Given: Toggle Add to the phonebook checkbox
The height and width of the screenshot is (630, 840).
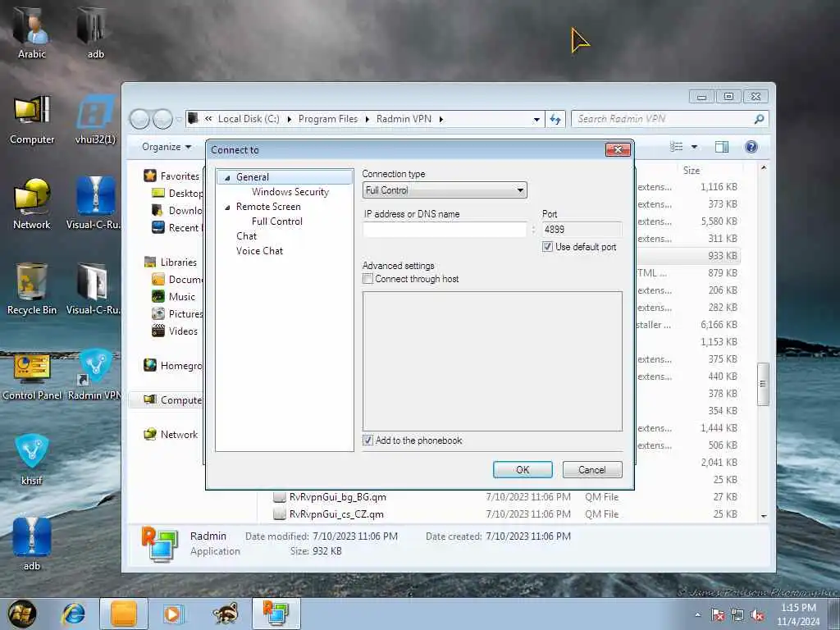Looking at the screenshot, I should 367,441.
